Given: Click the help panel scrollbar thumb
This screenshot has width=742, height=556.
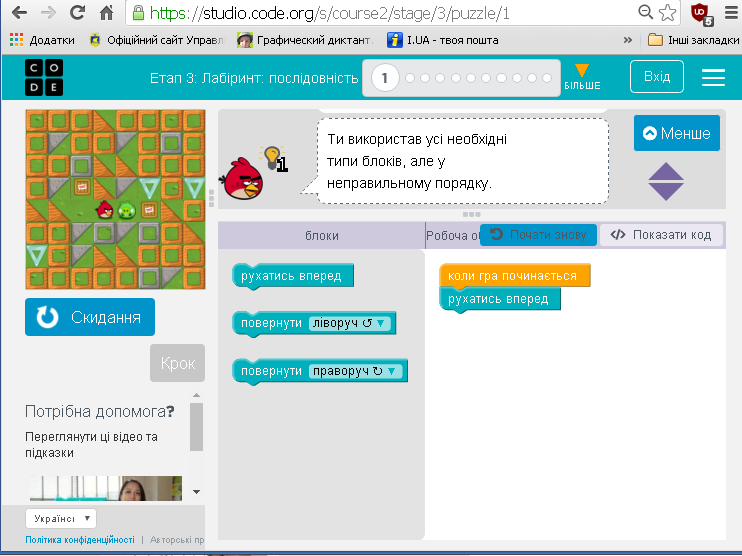Looking at the screenshot, I should (196, 427).
